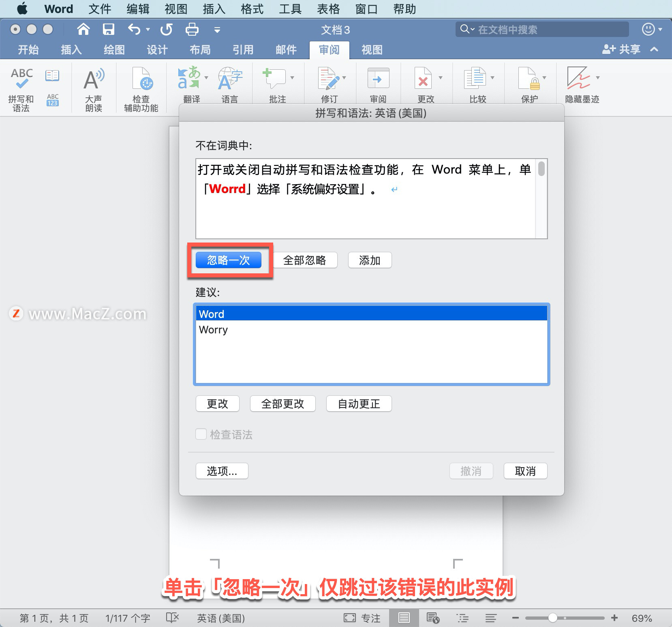Click the reject Changes (更改) icon

click(x=423, y=78)
